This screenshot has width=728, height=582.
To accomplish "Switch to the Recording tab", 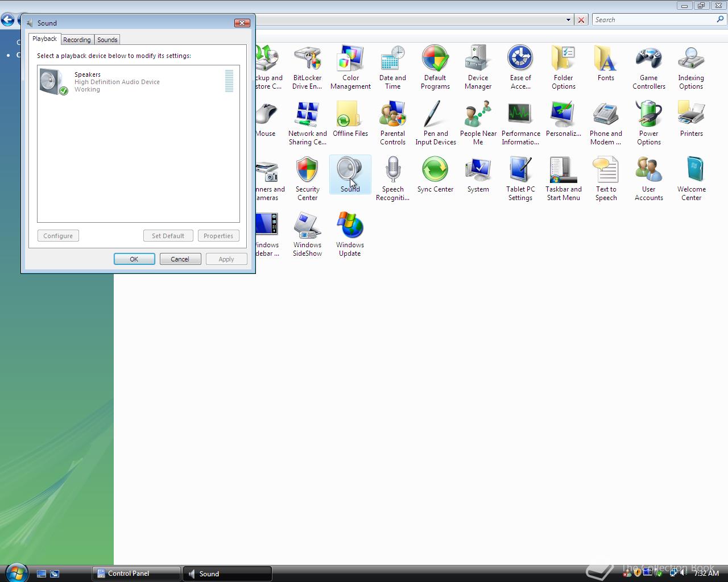I will [77, 40].
